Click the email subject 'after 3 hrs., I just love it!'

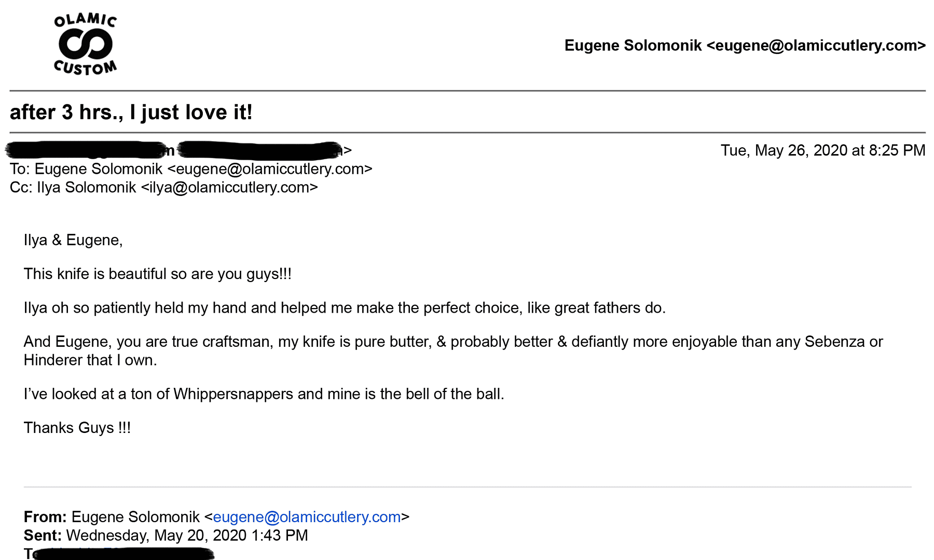[x=131, y=112]
